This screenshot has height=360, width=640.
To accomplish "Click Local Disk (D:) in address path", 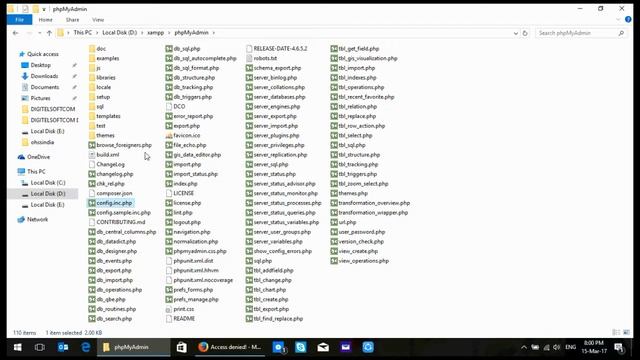I will (120, 33).
